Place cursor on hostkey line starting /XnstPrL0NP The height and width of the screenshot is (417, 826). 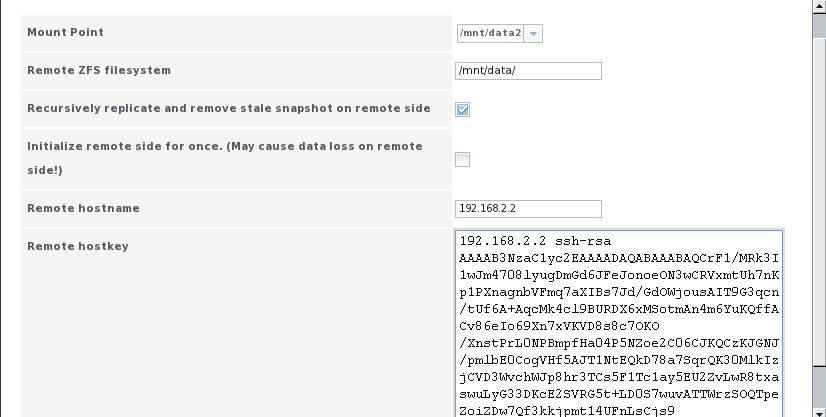coord(619,343)
